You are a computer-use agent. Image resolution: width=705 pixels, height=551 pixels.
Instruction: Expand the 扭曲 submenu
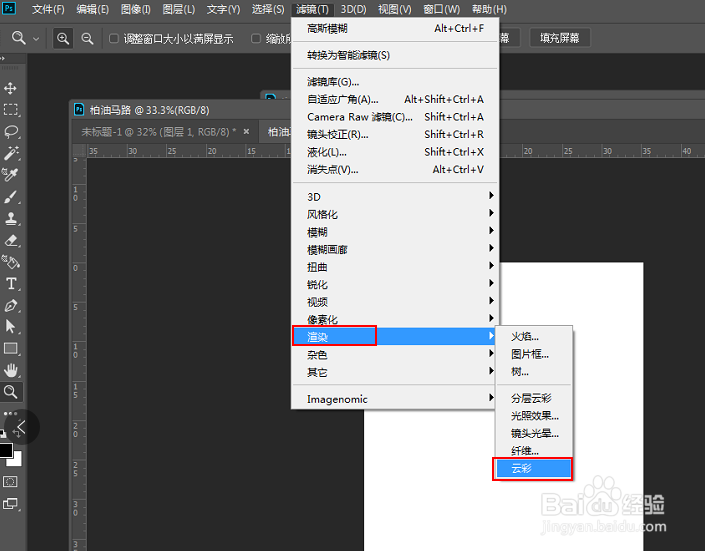[x=395, y=267]
